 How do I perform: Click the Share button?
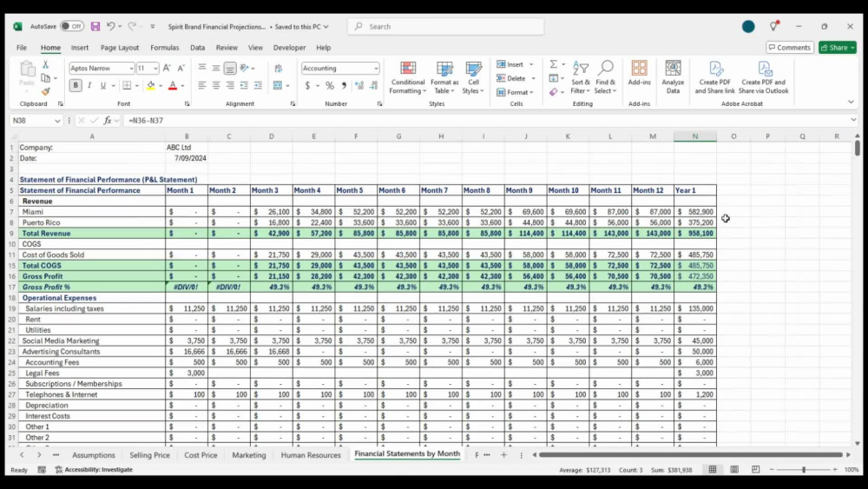click(x=837, y=48)
